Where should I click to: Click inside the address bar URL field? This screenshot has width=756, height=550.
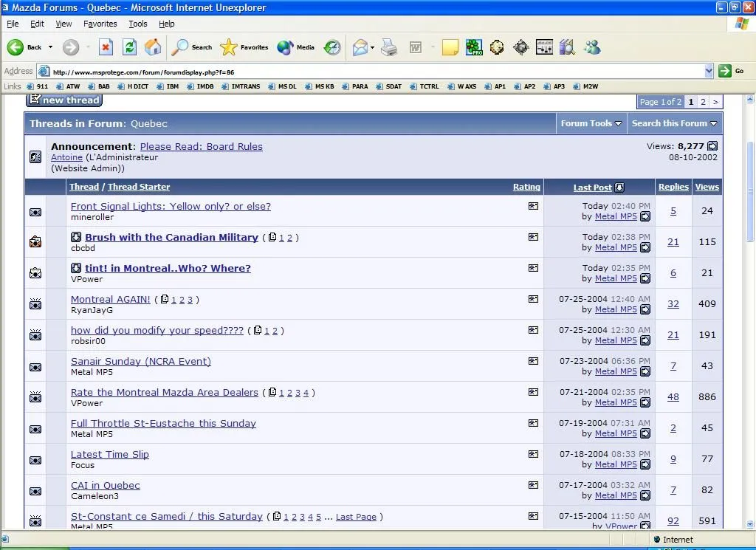(x=369, y=72)
